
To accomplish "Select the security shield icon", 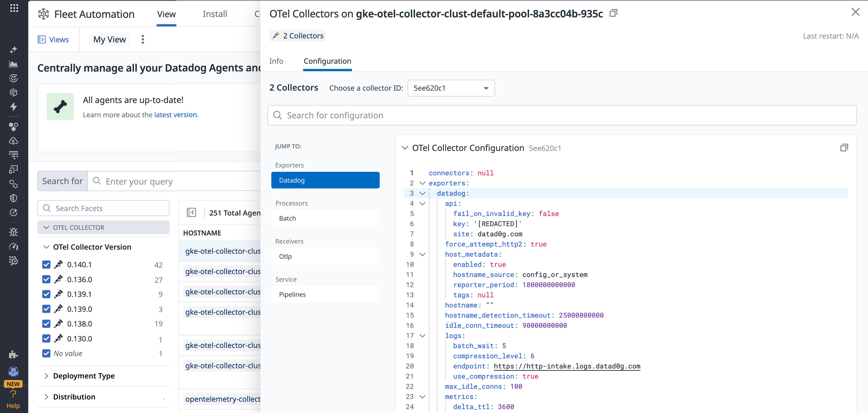I will [14, 198].
